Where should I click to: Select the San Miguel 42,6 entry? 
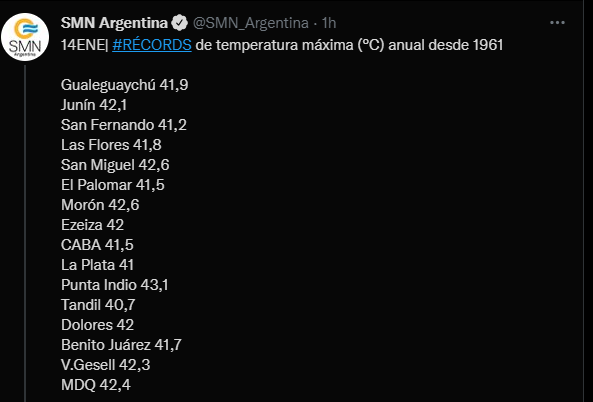tap(115, 165)
